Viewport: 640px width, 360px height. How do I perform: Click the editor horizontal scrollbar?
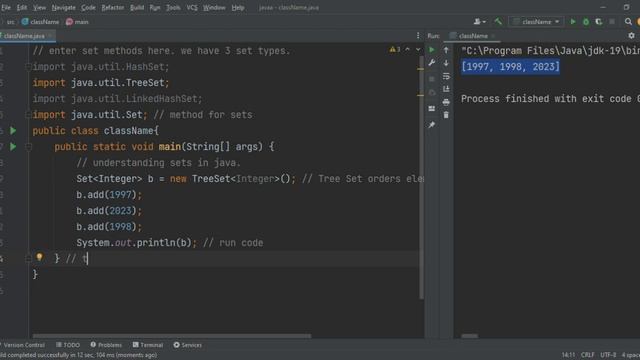tap(172, 336)
